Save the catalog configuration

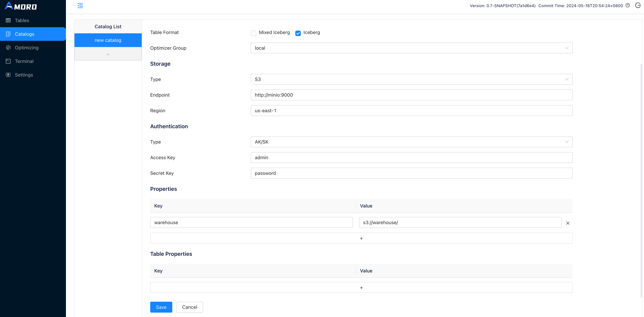point(161,307)
